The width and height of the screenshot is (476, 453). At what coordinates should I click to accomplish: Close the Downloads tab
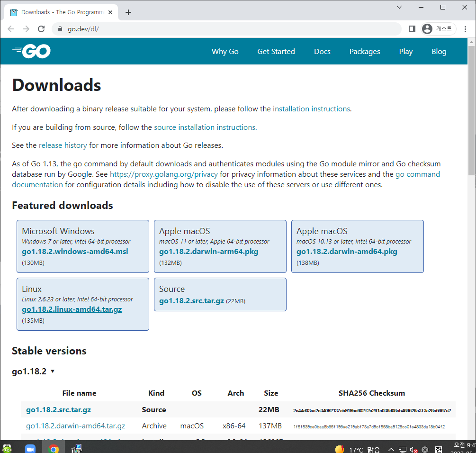(110, 12)
